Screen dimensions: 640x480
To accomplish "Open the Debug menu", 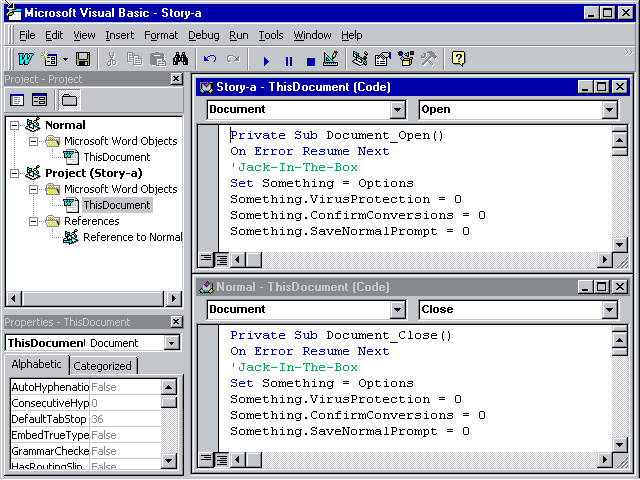I will pyautogui.click(x=204, y=36).
